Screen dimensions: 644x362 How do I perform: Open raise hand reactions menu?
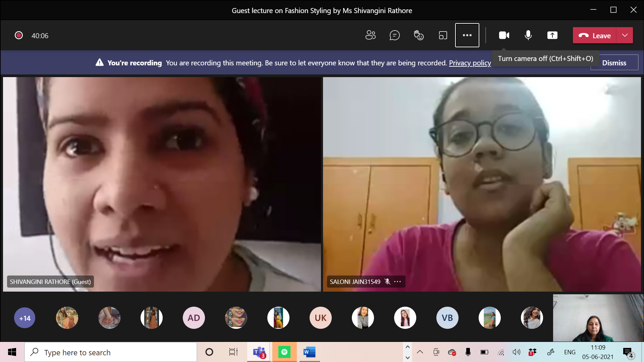tap(419, 35)
